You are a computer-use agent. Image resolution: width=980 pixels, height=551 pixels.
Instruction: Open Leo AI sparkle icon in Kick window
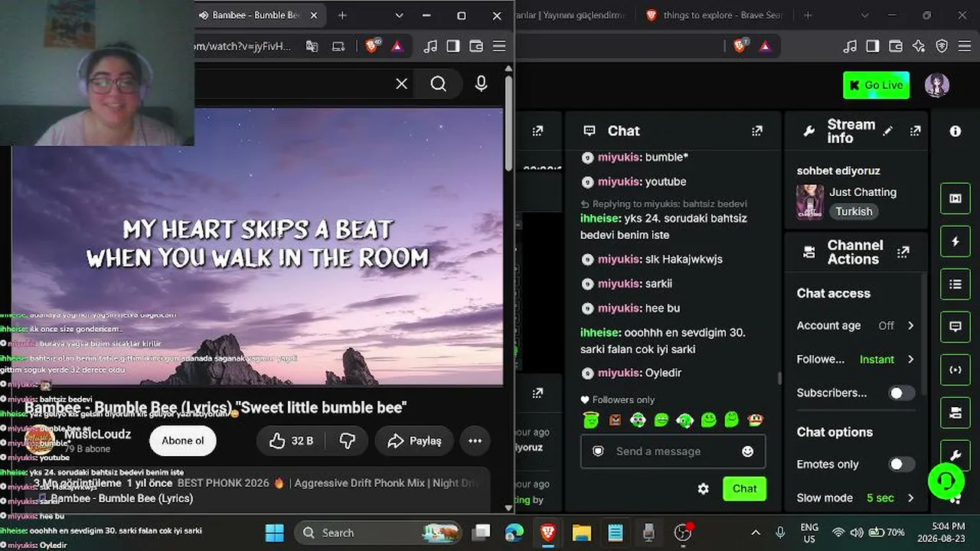[919, 47]
